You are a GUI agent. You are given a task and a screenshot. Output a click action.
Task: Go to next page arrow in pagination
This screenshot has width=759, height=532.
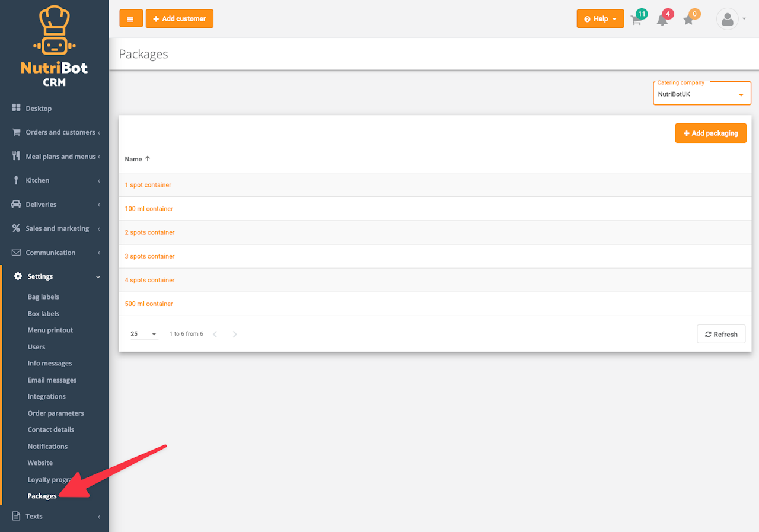pyautogui.click(x=235, y=335)
